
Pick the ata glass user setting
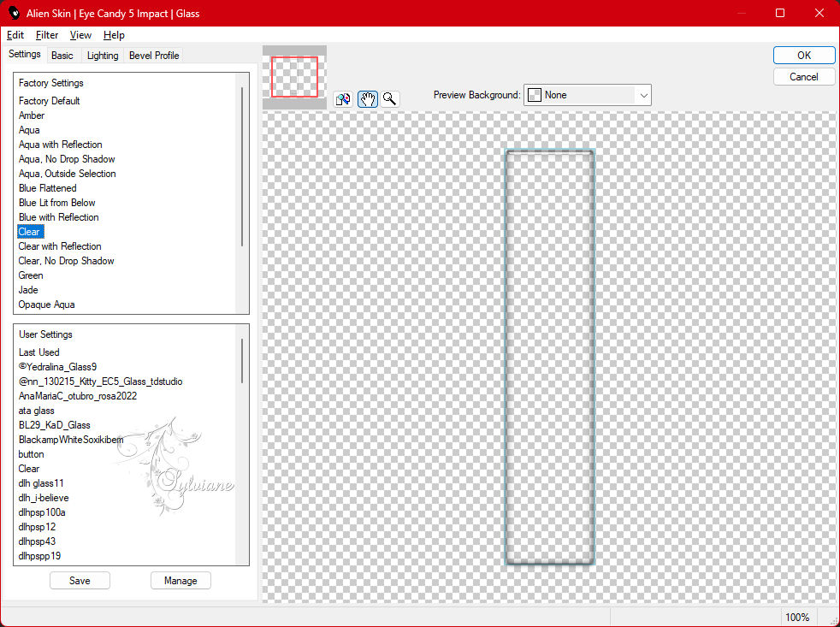37,410
